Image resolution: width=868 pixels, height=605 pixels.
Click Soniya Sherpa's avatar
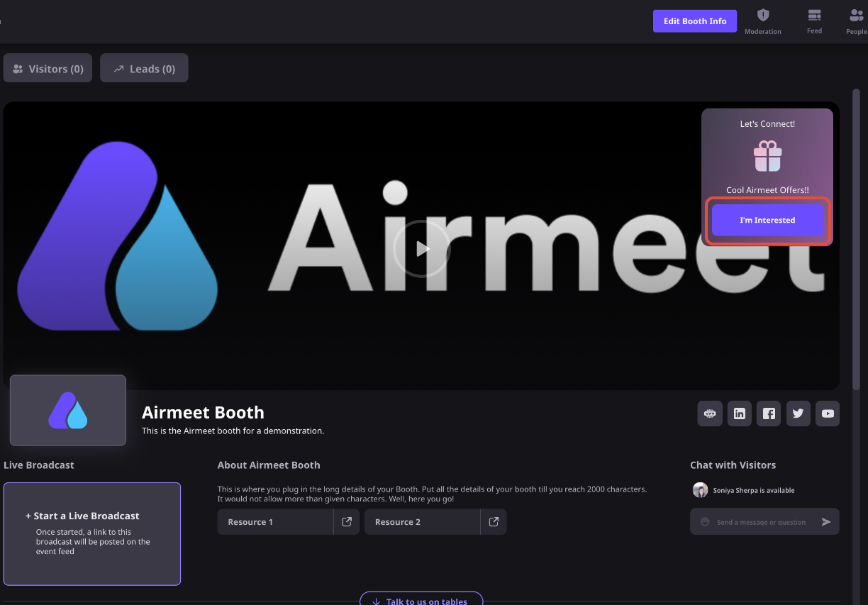pyautogui.click(x=700, y=490)
